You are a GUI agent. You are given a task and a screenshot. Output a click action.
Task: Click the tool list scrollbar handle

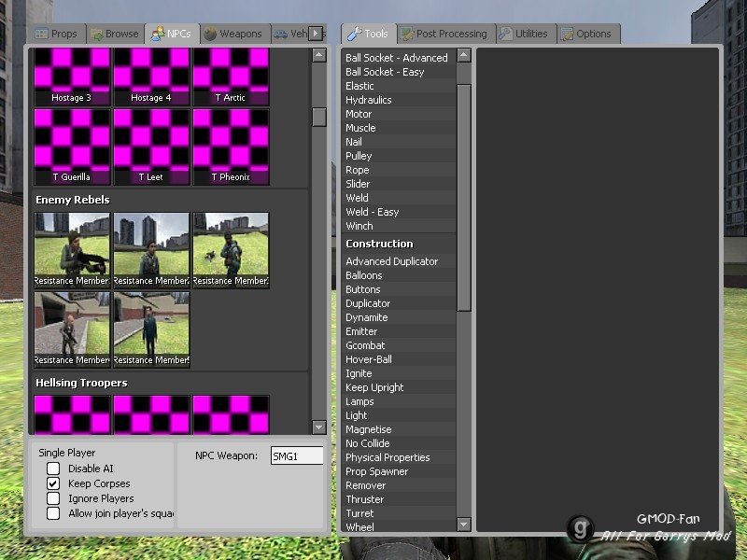click(463, 198)
